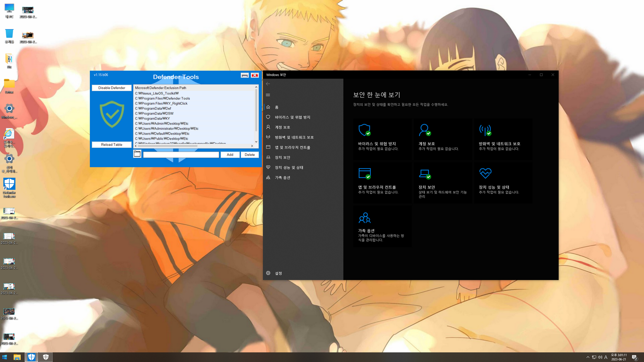Minimize the Defender Tools window
The width and height of the screenshot is (644, 362).
click(245, 75)
